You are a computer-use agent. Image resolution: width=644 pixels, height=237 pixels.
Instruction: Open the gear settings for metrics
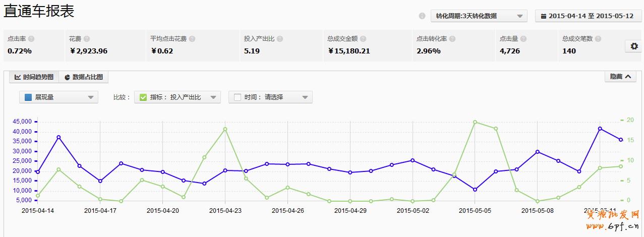pyautogui.click(x=634, y=46)
